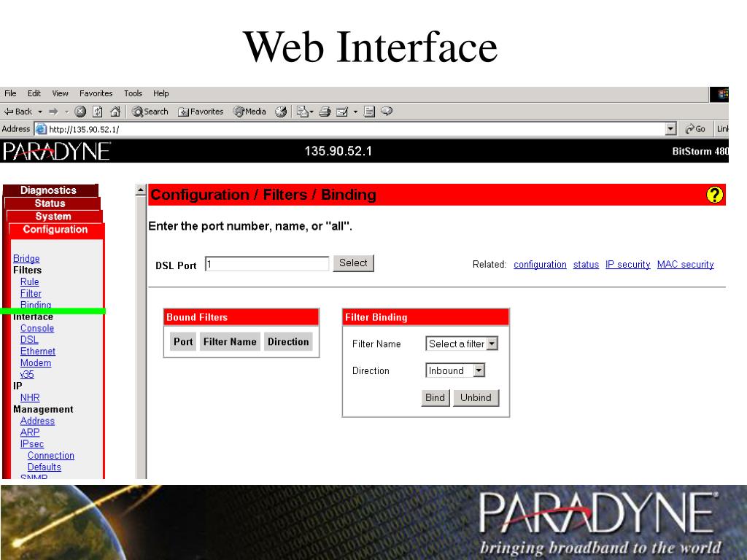Image resolution: width=747 pixels, height=560 pixels.
Task: Click the Go button next to address
Action: [x=695, y=129]
